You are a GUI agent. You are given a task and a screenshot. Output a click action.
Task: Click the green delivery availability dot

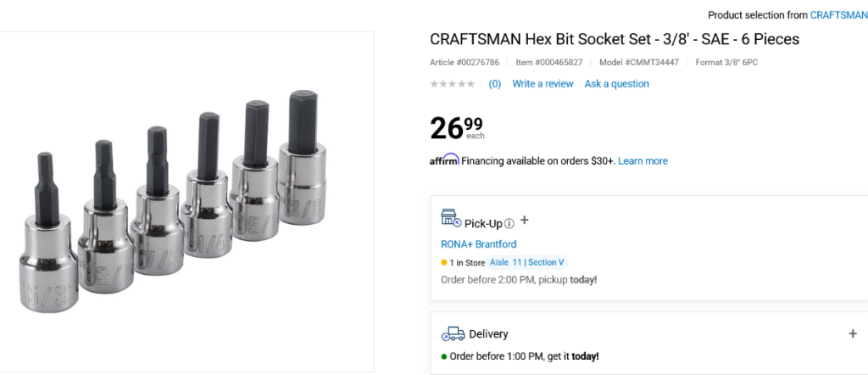pos(444,356)
